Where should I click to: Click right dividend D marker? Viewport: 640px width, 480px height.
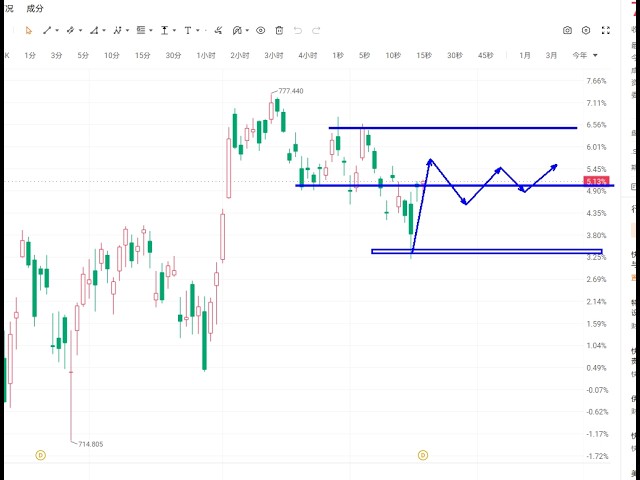point(423,455)
